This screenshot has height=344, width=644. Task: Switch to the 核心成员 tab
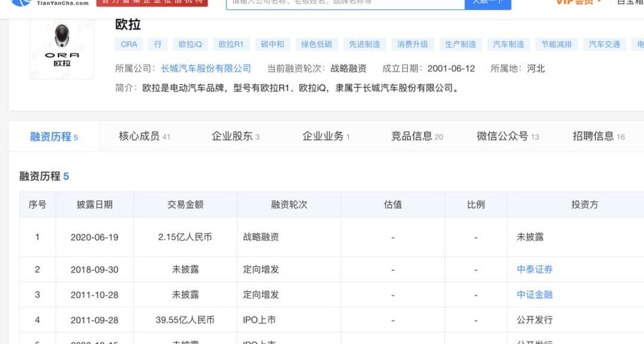click(144, 137)
